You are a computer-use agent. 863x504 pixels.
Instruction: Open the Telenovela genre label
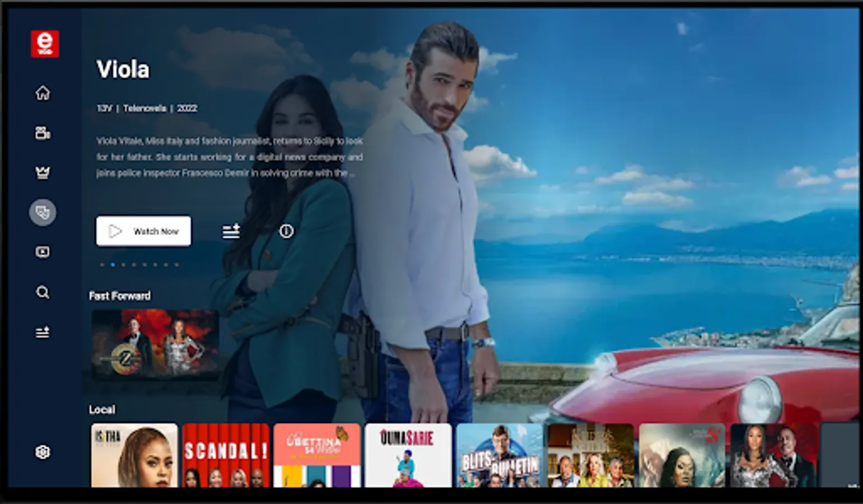(144, 108)
